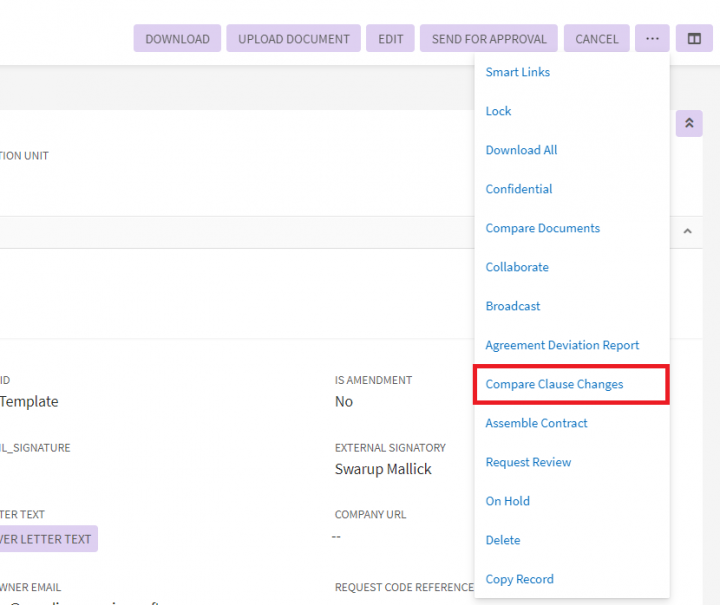Choose Collaborate in the menu
The image size is (720, 605).
[517, 267]
